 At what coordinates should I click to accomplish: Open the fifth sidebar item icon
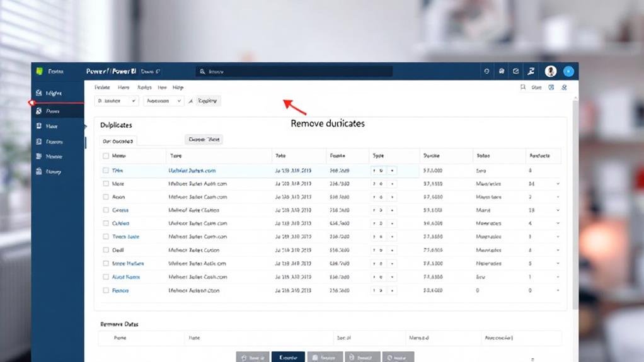tap(39, 156)
